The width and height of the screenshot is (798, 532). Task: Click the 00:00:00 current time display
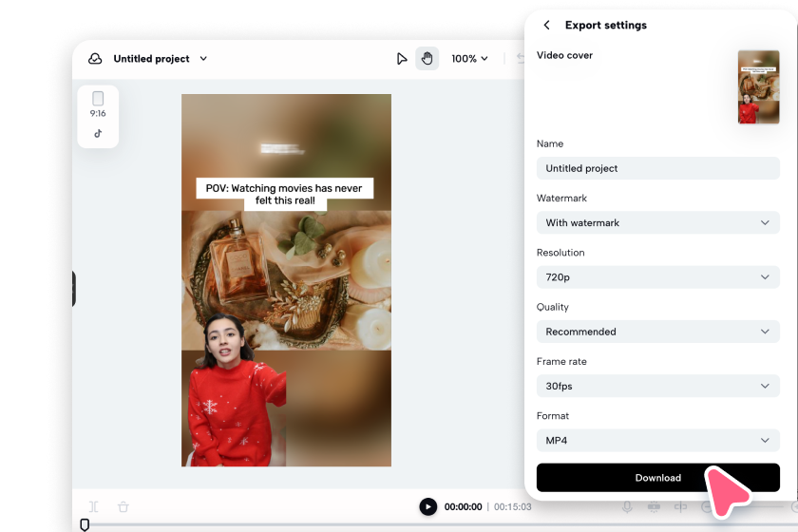pyautogui.click(x=464, y=507)
